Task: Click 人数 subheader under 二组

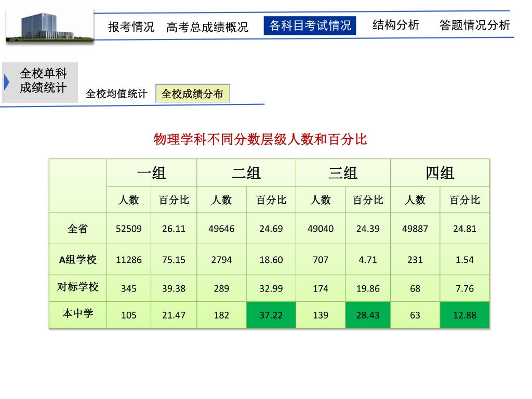Action: tap(221, 199)
